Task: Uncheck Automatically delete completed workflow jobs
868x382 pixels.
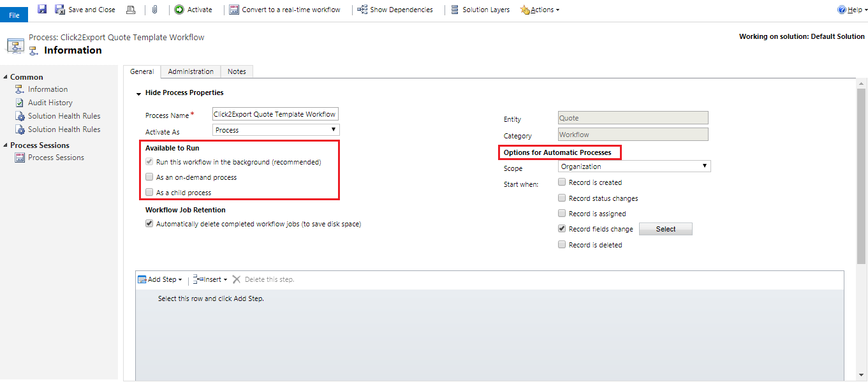Action: pos(149,224)
